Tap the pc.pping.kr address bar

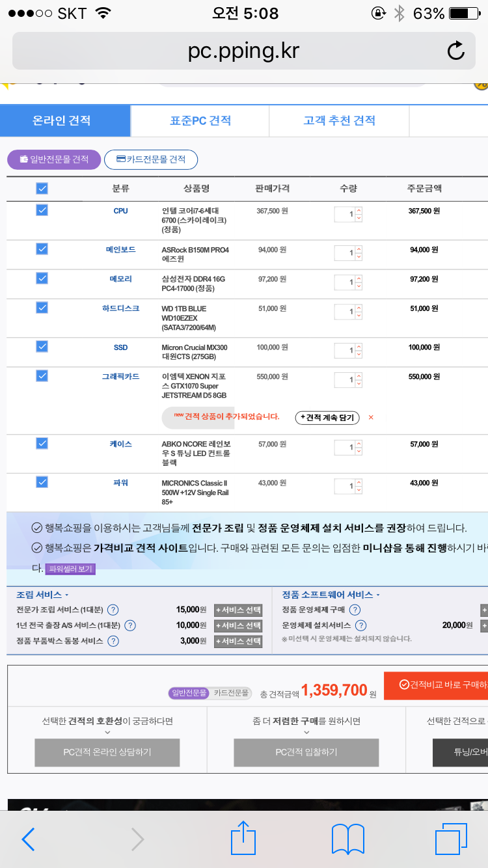click(244, 51)
